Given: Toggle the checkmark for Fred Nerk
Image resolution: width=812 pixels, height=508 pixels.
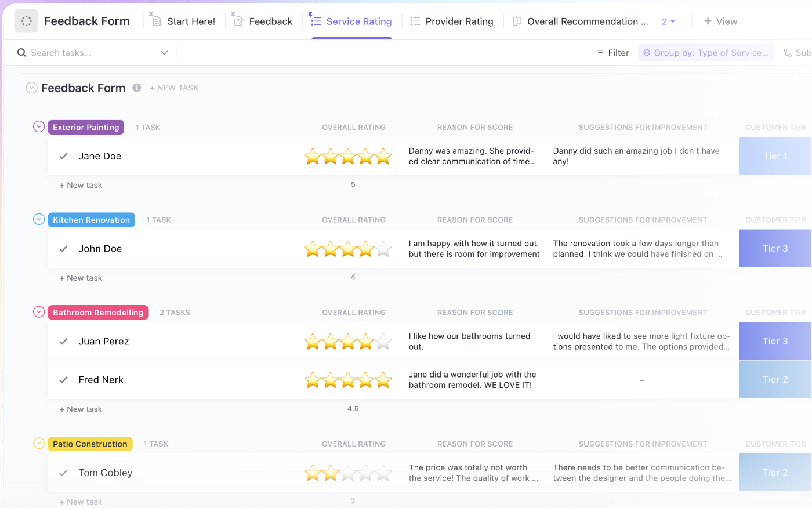Looking at the screenshot, I should tap(64, 380).
